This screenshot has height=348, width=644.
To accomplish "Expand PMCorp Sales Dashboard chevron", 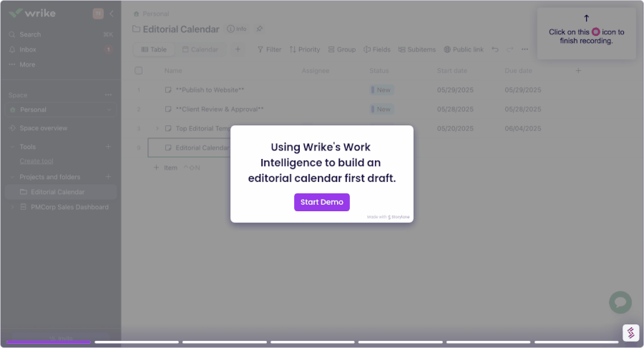I will 12,207.
